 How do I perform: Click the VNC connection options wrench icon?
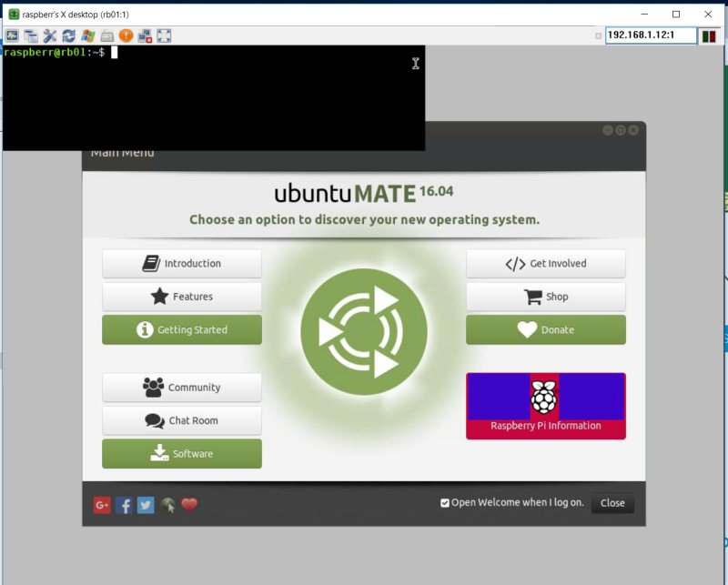(50, 35)
